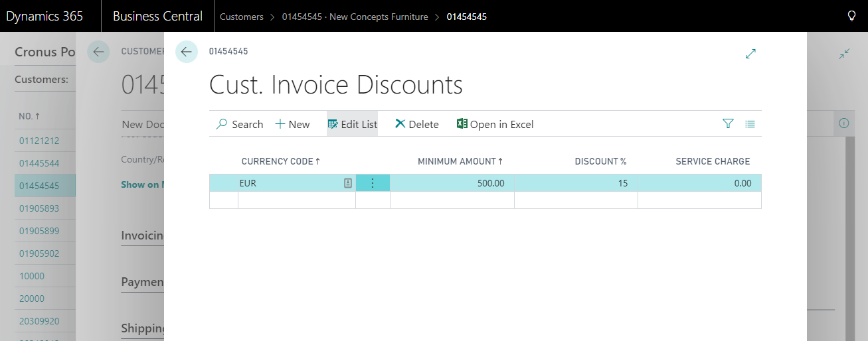The height and width of the screenshot is (341, 868).
Task: Click the Show on Map link
Action: coord(142,184)
